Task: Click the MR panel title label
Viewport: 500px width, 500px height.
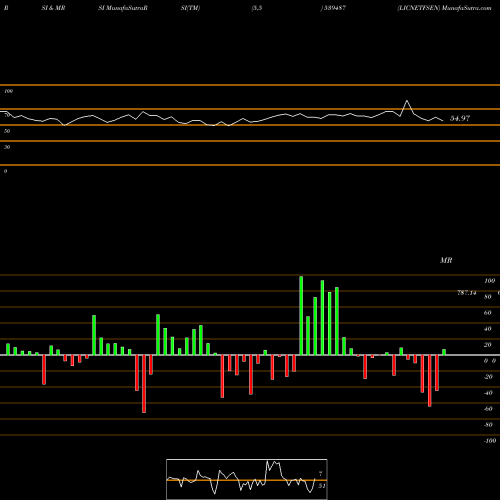Action: coord(446,260)
